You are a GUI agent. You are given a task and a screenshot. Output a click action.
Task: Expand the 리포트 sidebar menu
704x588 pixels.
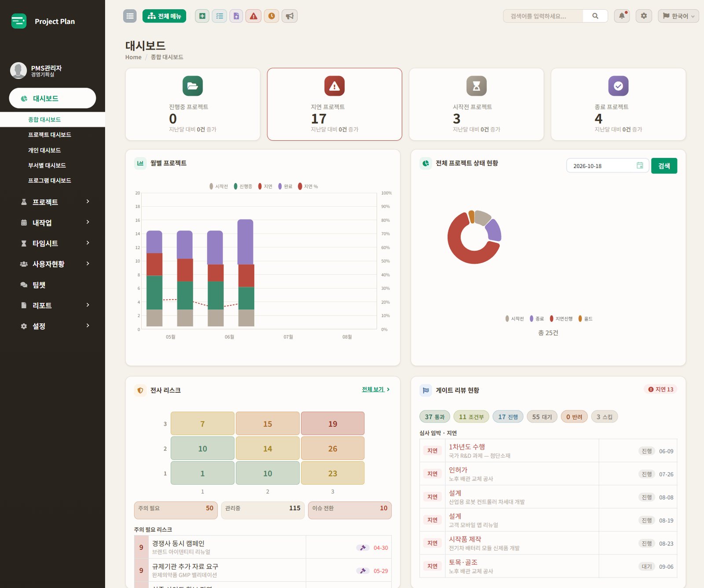55,305
